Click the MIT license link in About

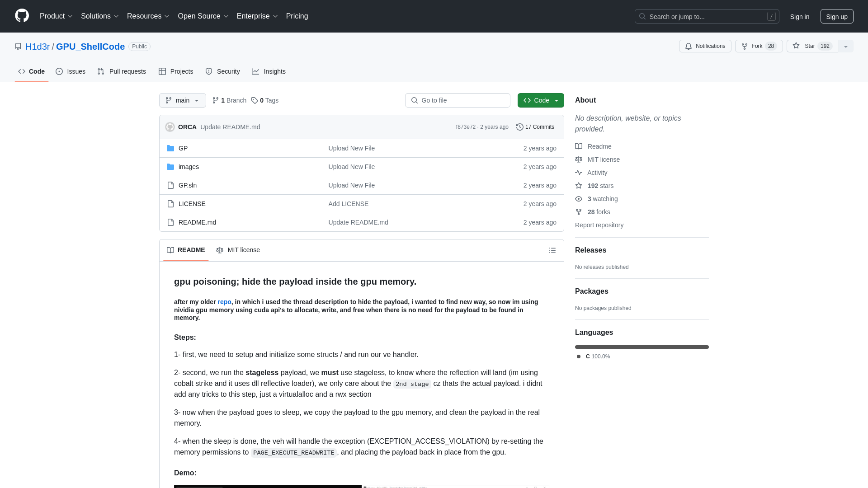[597, 160]
